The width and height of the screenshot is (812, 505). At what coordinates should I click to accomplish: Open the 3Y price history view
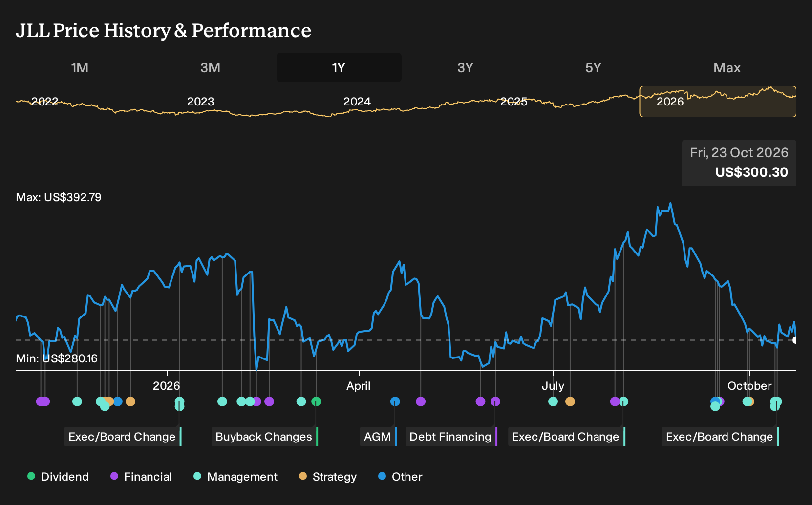(465, 67)
